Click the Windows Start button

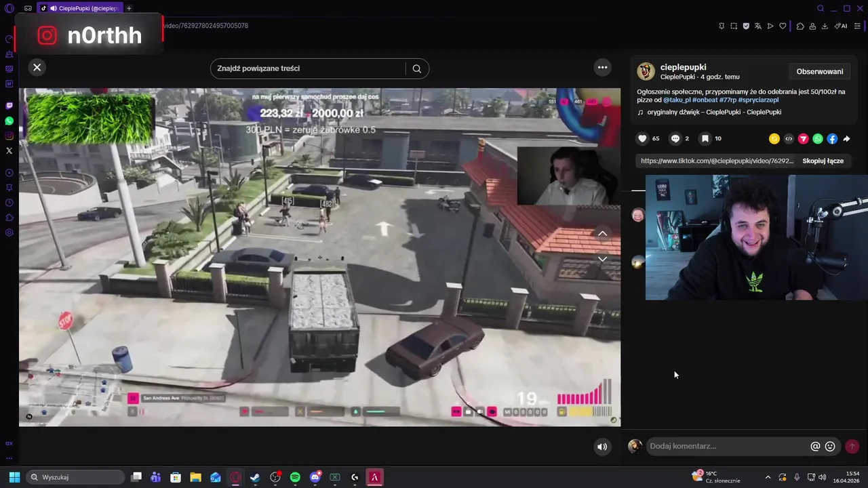point(14,477)
